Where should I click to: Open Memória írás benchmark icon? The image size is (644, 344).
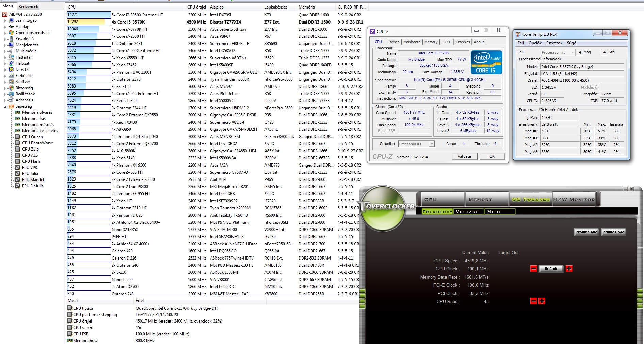tap(18, 119)
